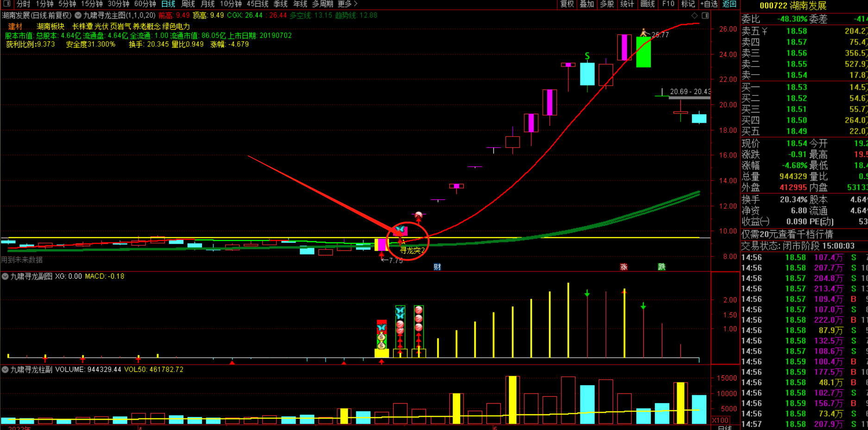Click the running figure icon near 25.77
The height and width of the screenshot is (430, 868).
click(643, 32)
